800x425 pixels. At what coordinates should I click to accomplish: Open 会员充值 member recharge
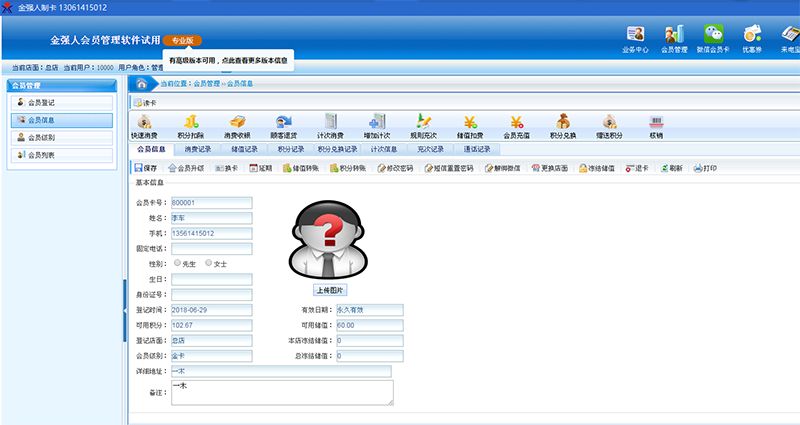pos(516,127)
